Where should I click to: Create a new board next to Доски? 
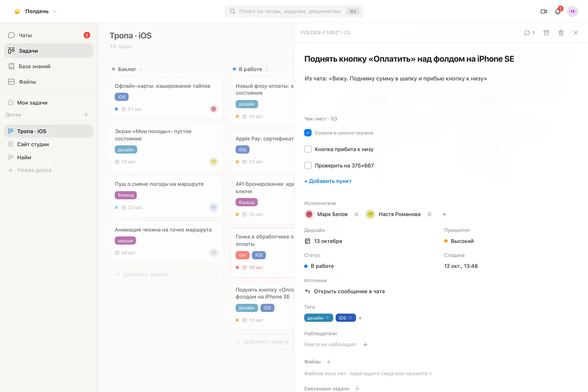coord(86,115)
